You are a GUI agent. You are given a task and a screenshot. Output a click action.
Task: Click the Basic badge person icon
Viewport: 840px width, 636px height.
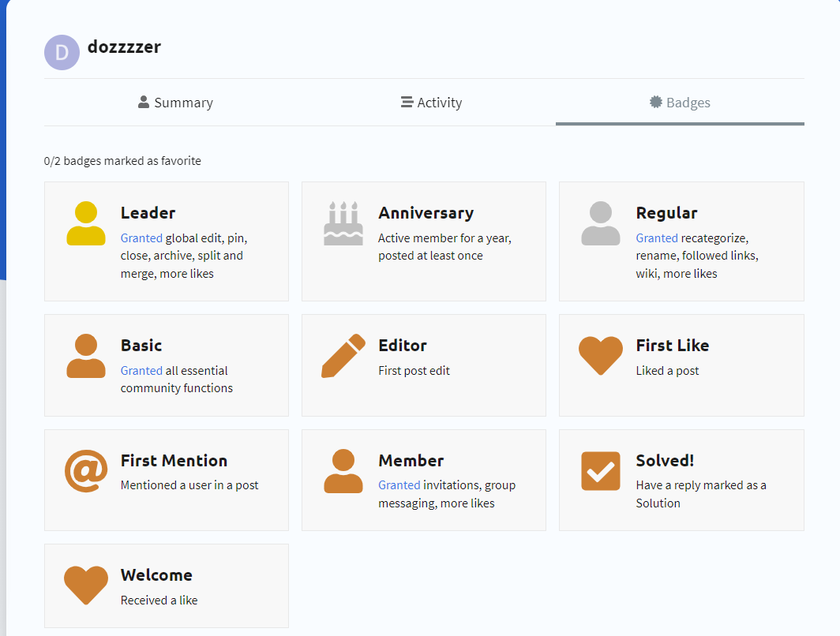(x=86, y=356)
